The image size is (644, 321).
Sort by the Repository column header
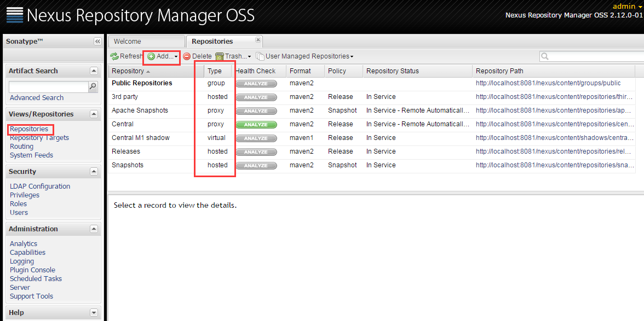(x=128, y=71)
